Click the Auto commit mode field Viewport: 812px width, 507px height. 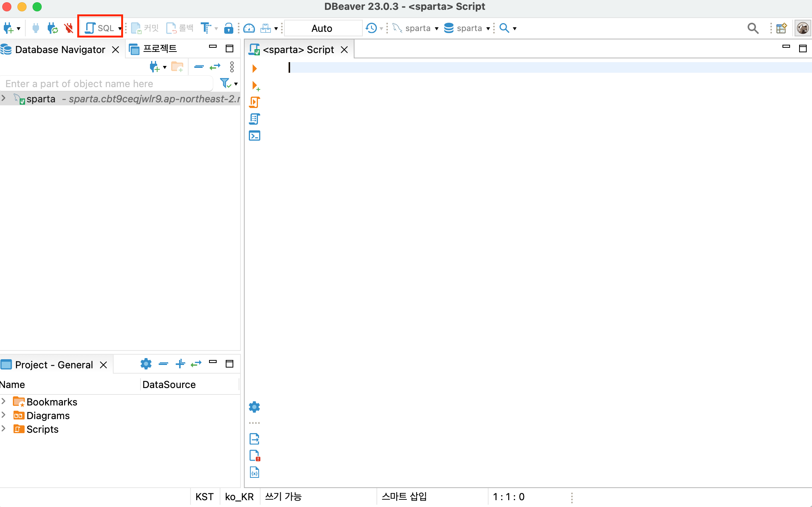click(323, 28)
